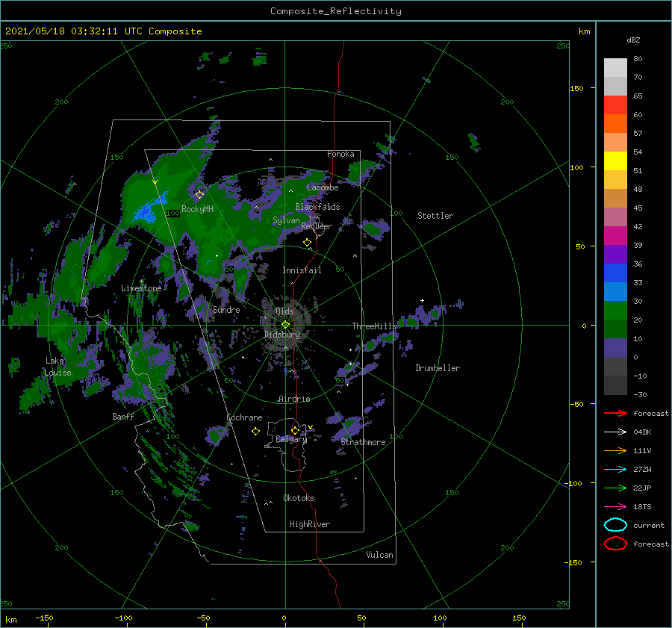Viewport: 672px width, 628px height.
Task: Click the red forecast ellipse legend symbol
Action: point(615,544)
